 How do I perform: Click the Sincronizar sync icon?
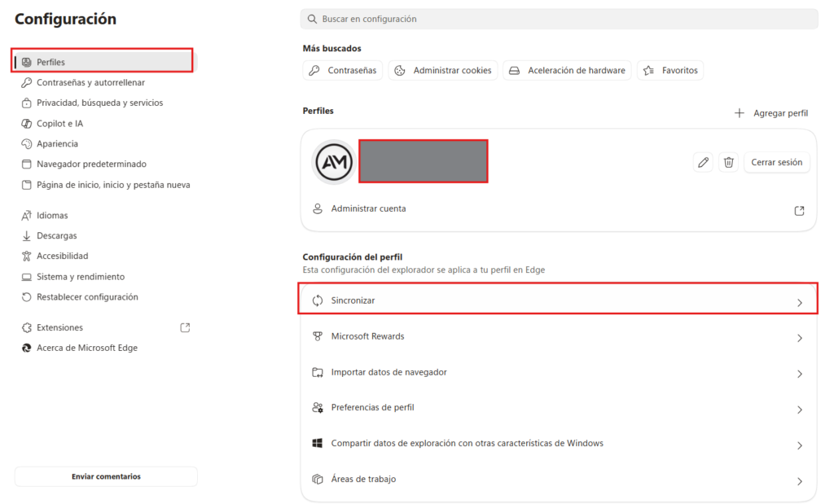[x=318, y=300]
